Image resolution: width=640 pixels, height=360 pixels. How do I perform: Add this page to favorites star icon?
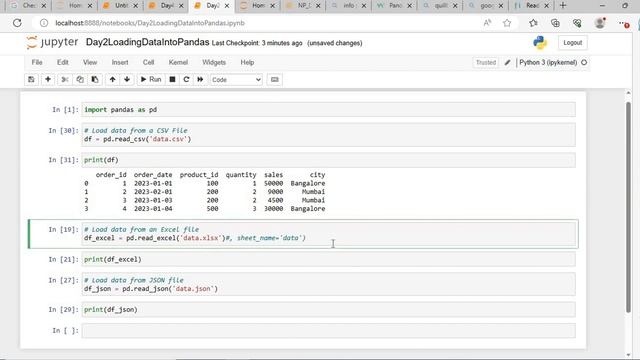tap(507, 23)
